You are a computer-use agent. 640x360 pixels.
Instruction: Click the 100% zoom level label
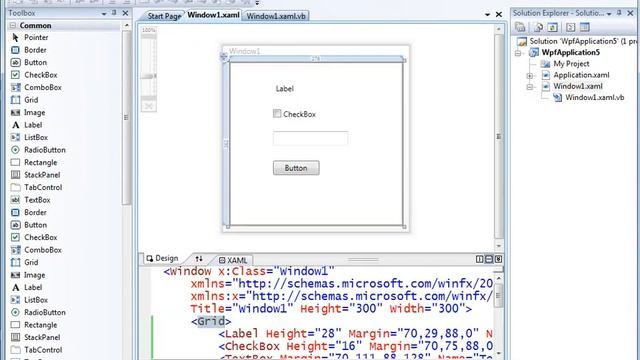[x=149, y=30]
